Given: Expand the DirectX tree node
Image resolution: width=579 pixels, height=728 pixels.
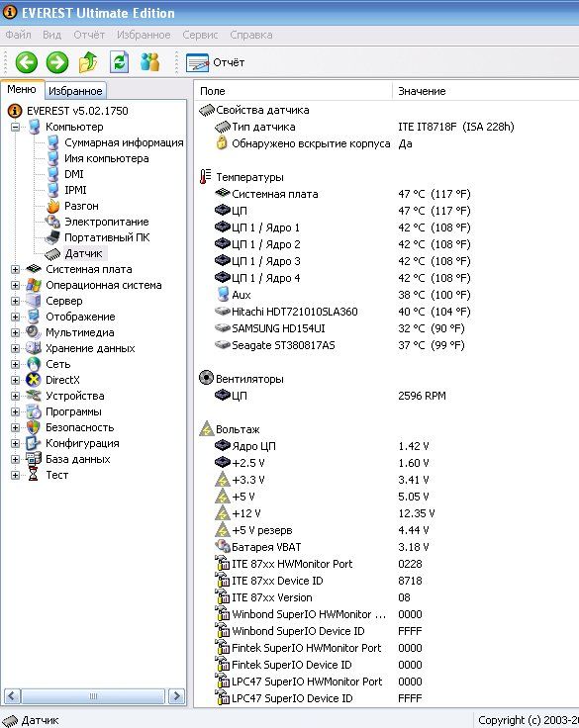Looking at the screenshot, I should coord(15,380).
